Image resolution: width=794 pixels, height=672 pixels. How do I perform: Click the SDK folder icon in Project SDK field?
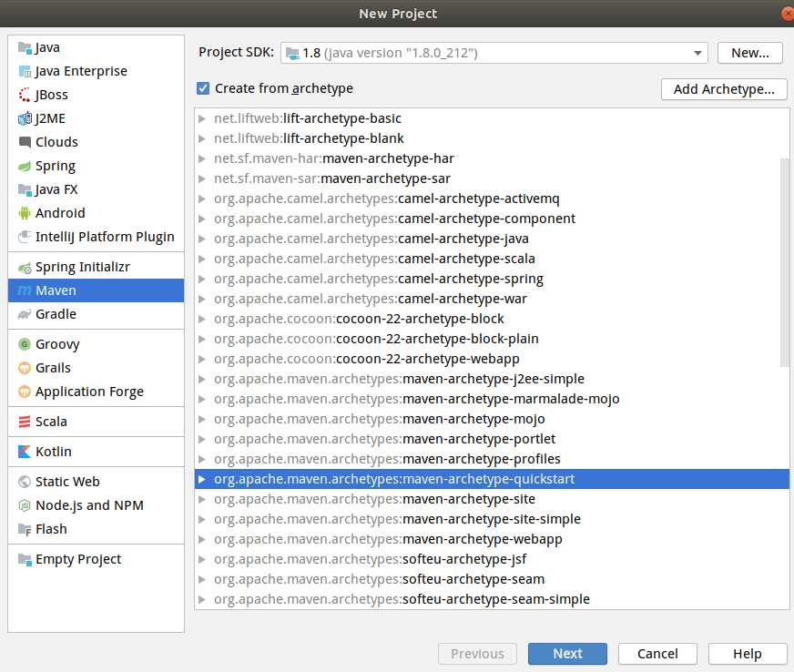(292, 53)
